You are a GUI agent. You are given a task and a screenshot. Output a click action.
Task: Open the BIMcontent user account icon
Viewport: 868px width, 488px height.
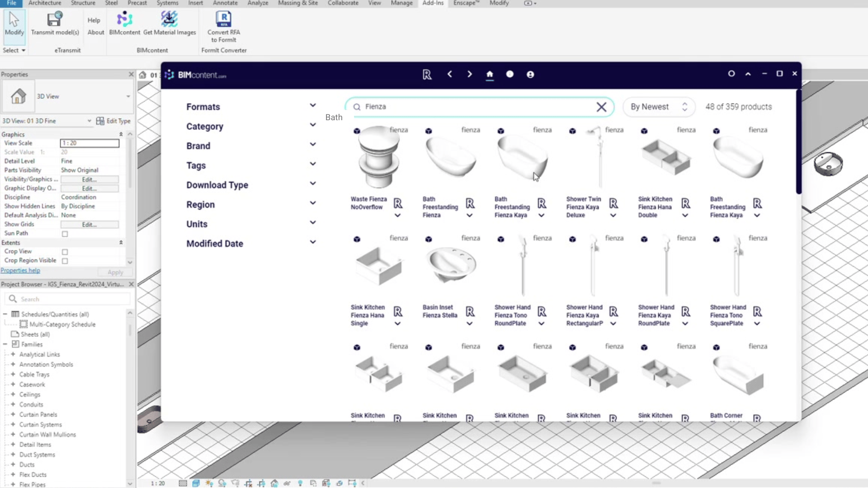(530, 75)
